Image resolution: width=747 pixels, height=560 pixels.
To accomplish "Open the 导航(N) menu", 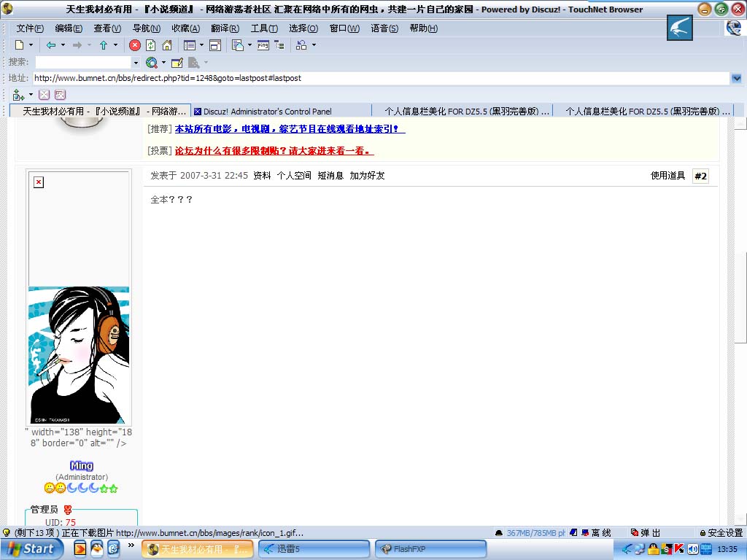I will (x=146, y=28).
